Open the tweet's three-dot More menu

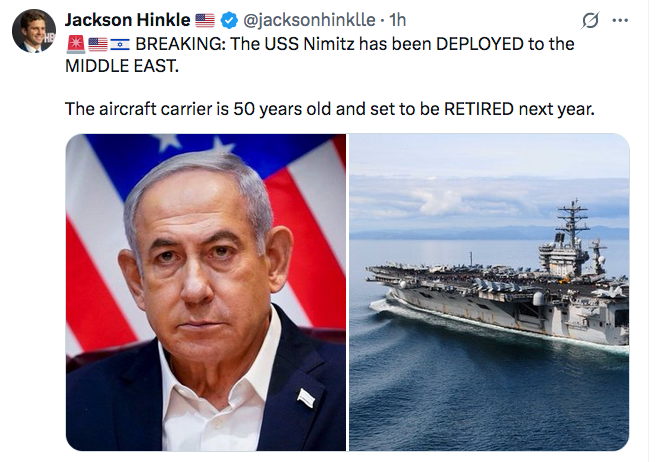(621, 21)
